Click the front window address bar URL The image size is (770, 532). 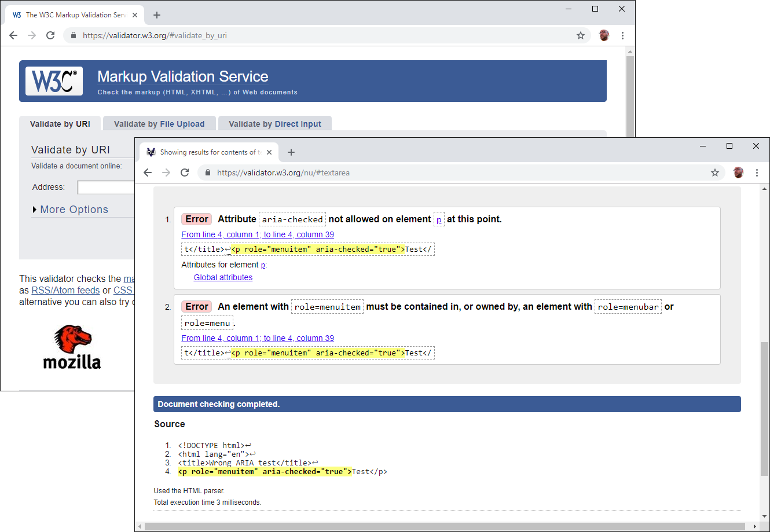pyautogui.click(x=283, y=173)
